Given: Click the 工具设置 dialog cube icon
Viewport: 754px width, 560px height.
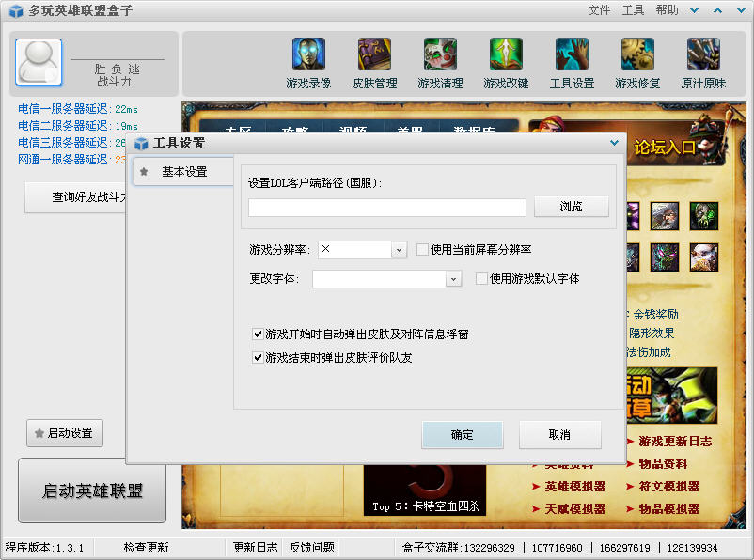Looking at the screenshot, I should [141, 143].
